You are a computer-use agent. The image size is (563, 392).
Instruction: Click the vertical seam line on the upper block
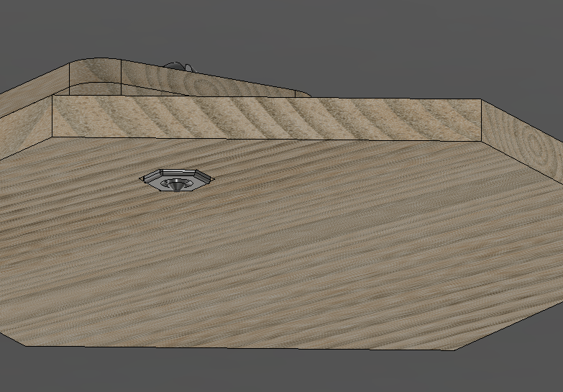[x=121, y=77]
